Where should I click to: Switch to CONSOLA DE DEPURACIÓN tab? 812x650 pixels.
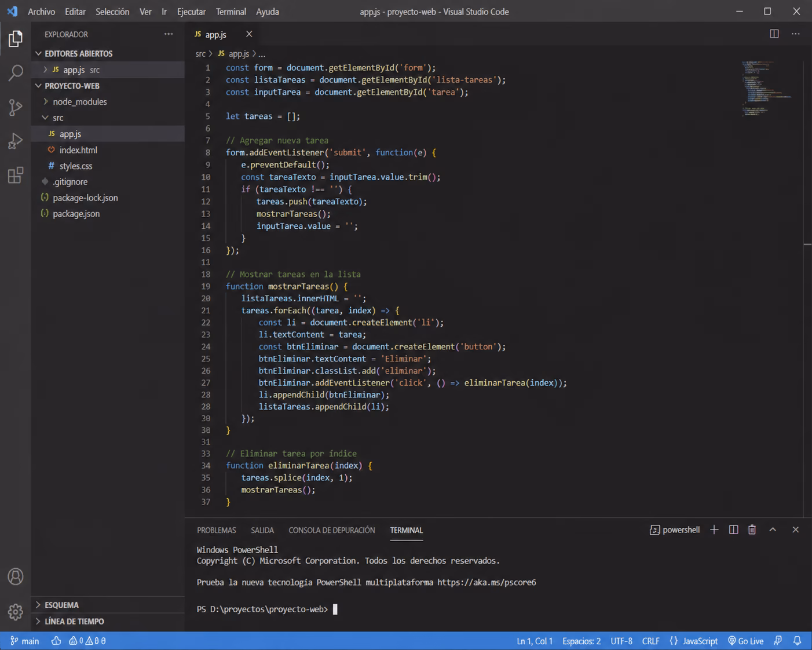[332, 530]
